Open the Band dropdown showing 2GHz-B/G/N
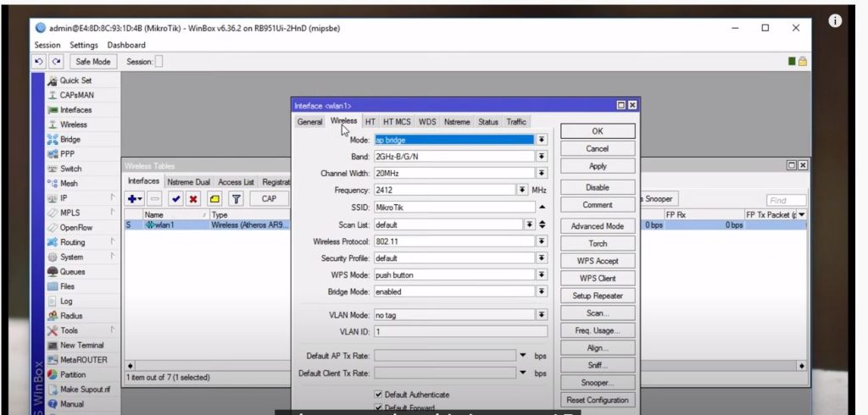Image resolution: width=868 pixels, height=415 pixels. coord(542,157)
